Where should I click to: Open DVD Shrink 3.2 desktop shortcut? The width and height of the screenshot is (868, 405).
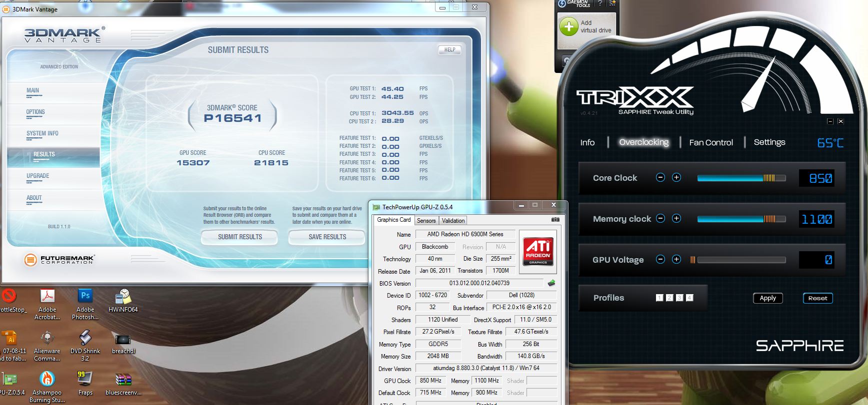point(85,346)
